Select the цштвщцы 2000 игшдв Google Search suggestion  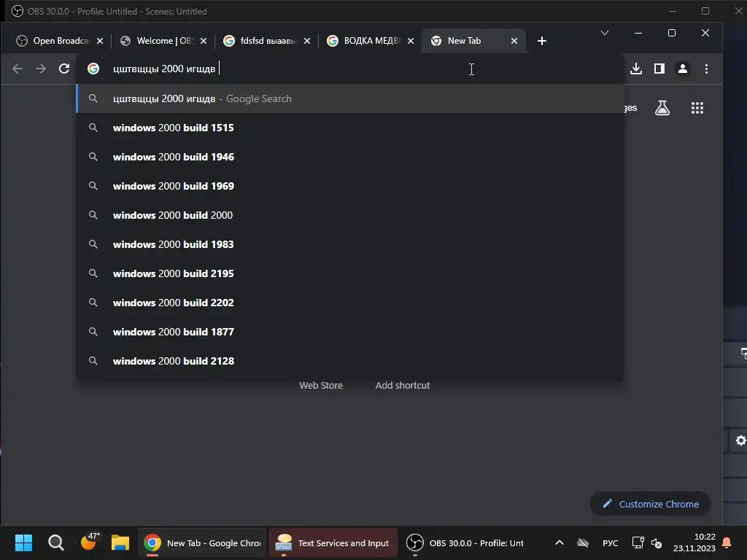(x=351, y=98)
